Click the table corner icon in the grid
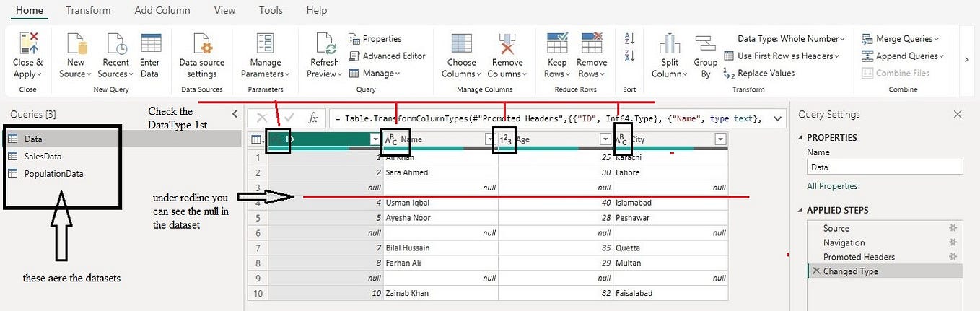Viewport: 980px width, 311px height. (x=256, y=139)
